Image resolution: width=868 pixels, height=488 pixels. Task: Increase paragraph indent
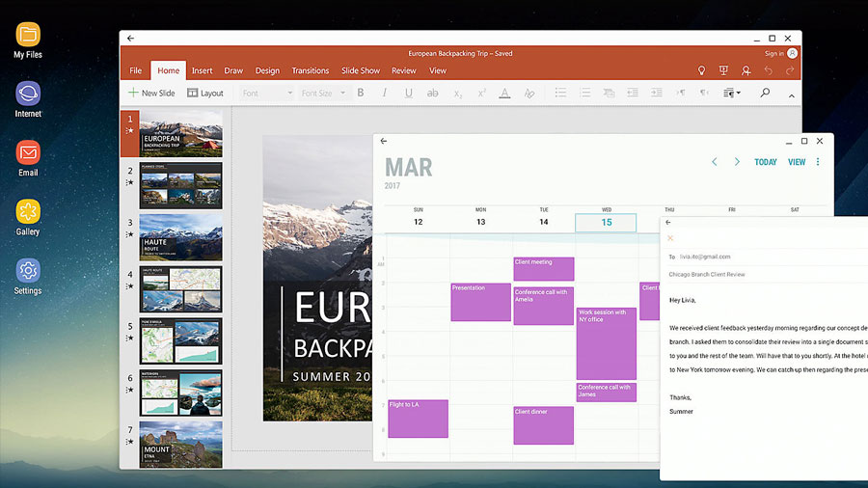(657, 93)
